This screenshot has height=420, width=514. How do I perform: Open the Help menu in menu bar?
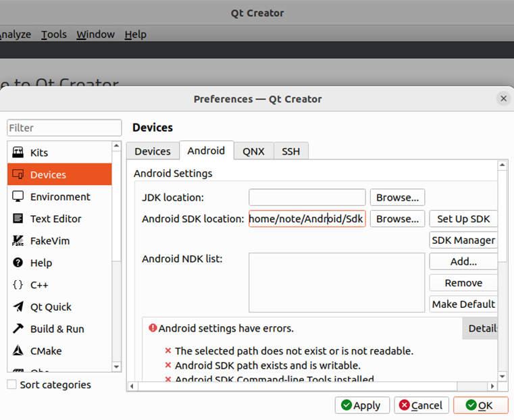pos(135,34)
